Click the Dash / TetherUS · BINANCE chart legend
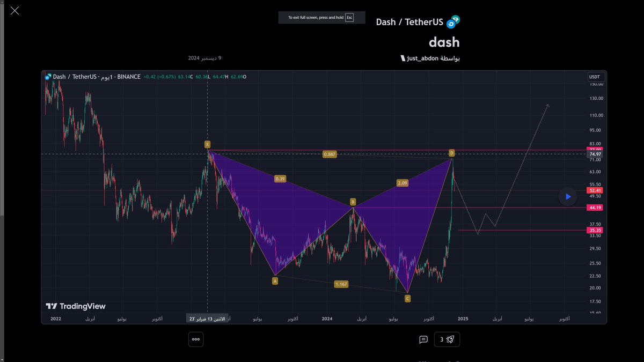 tap(97, 77)
